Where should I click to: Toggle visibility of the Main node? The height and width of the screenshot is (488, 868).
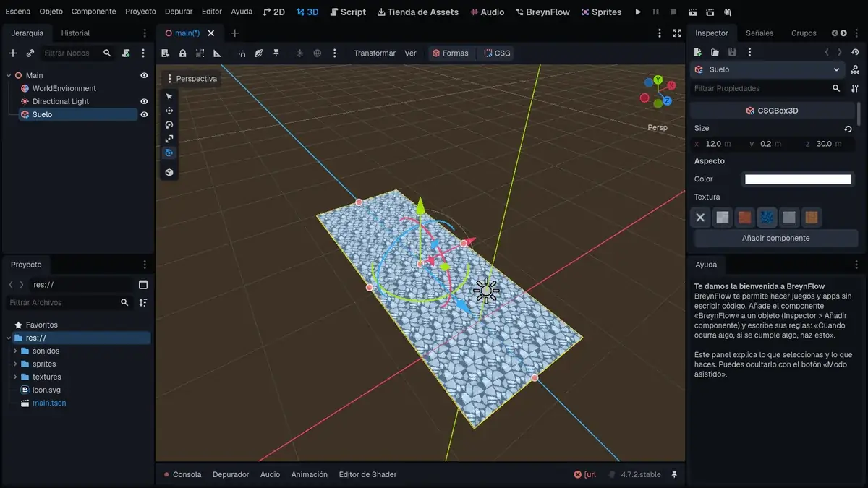coord(144,75)
